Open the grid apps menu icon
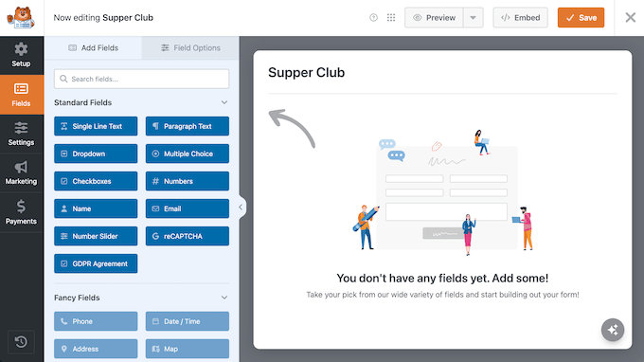The image size is (644, 362). tap(391, 18)
